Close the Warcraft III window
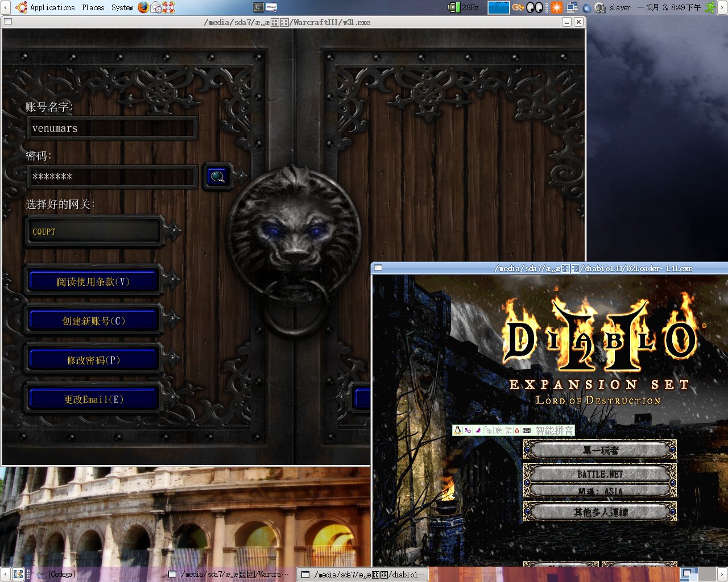Viewport: 728px width, 582px height. (x=578, y=22)
